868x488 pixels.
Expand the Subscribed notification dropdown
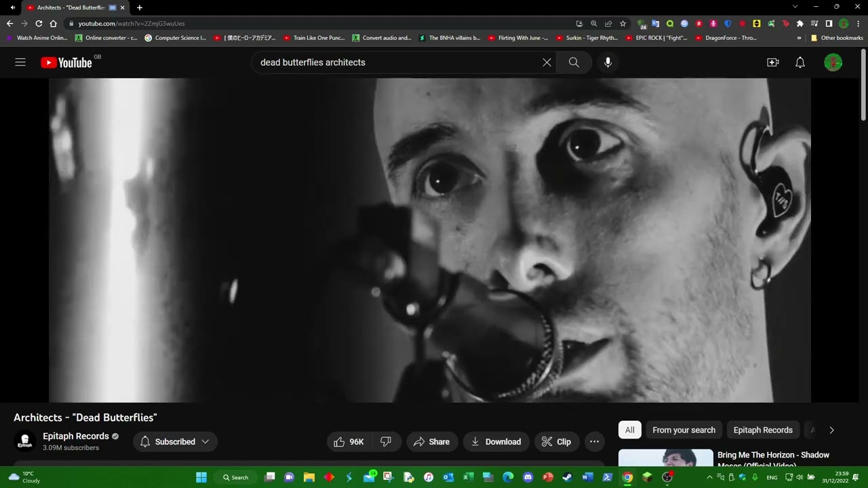(x=175, y=442)
